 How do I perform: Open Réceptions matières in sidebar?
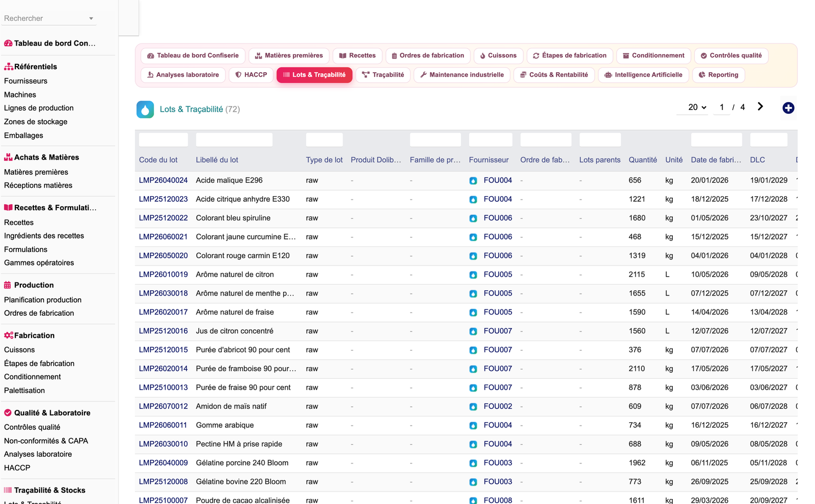point(38,185)
